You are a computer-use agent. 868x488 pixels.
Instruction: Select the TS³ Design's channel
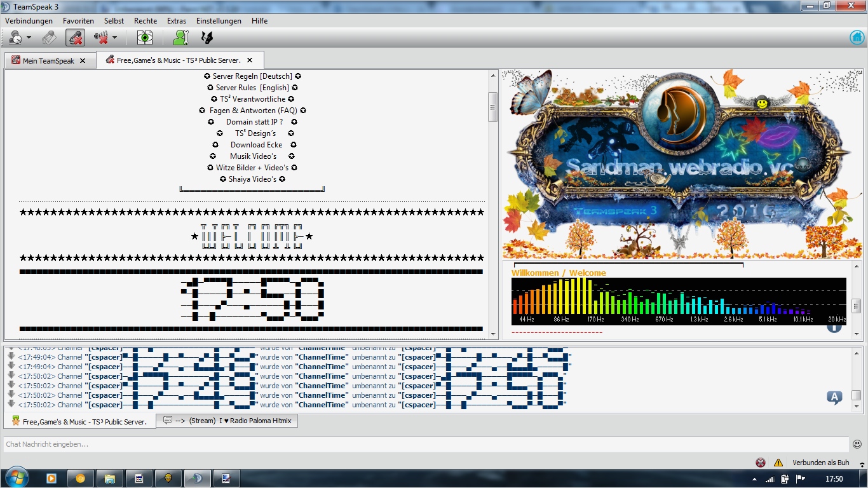click(x=255, y=133)
